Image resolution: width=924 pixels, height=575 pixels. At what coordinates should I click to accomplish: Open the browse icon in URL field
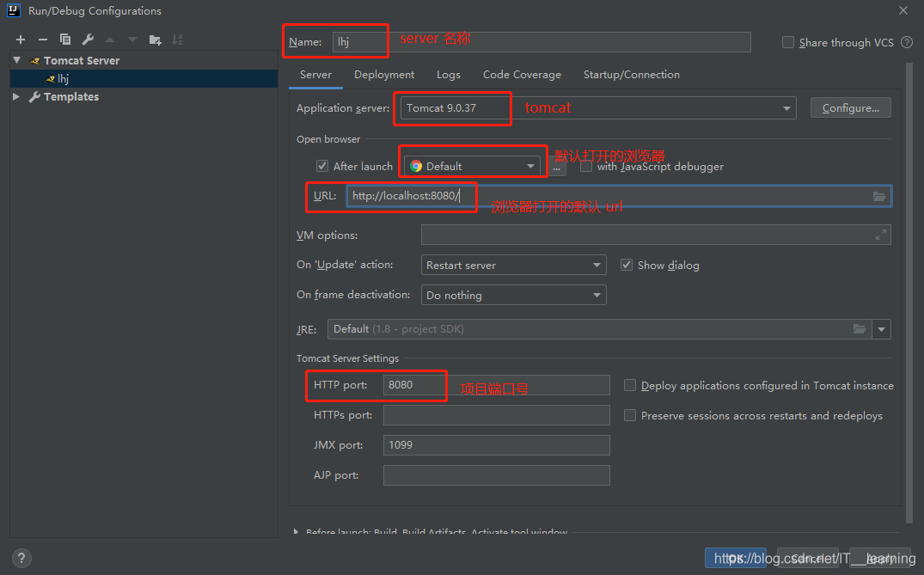click(879, 196)
